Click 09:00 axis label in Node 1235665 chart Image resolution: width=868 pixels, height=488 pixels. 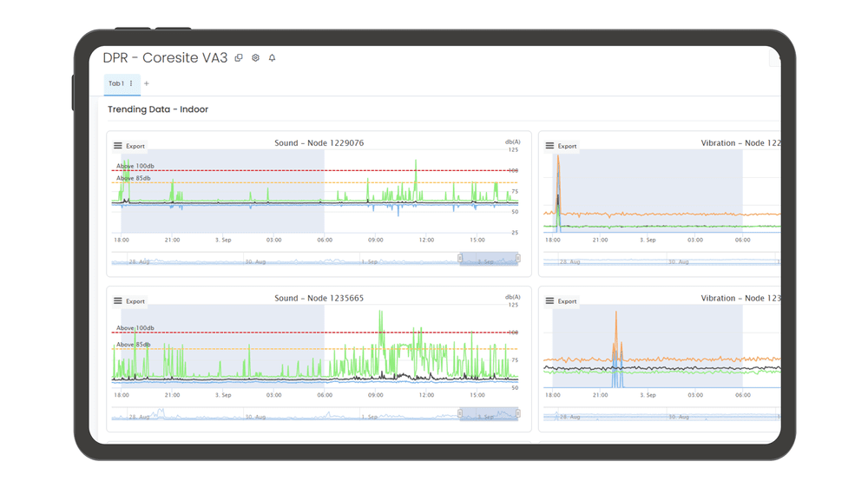[375, 395]
